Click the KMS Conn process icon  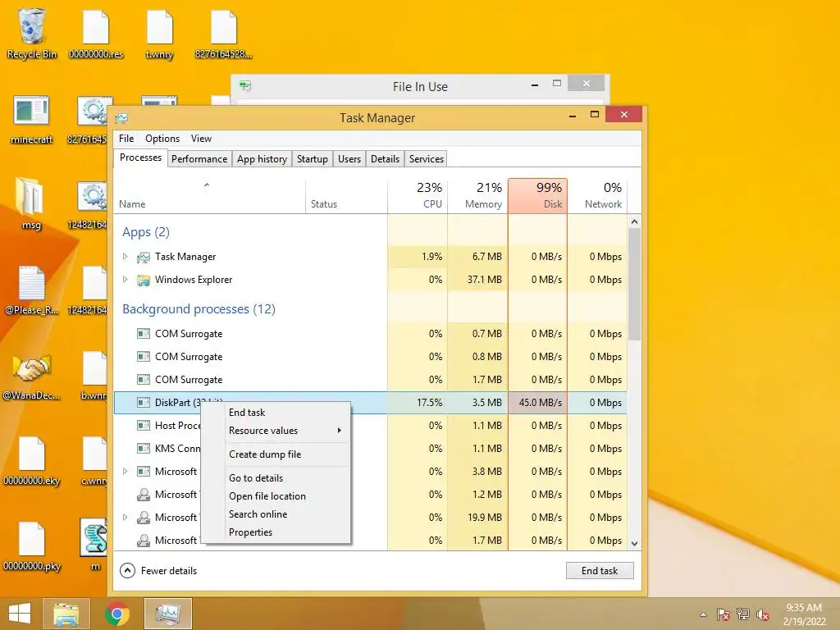pyautogui.click(x=143, y=449)
